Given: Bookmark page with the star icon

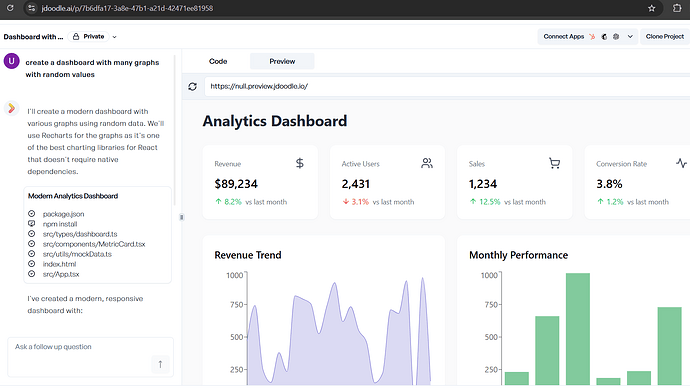Looking at the screenshot, I should point(652,8).
